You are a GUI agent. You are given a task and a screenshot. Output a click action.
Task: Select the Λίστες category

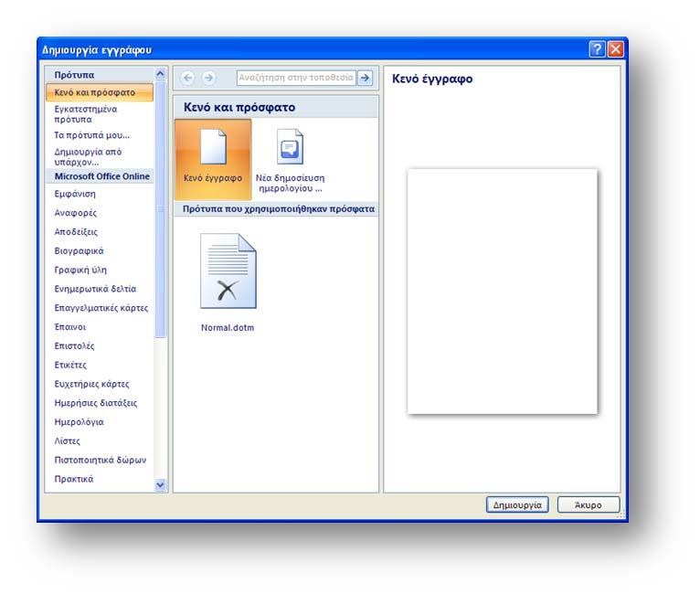[67, 440]
